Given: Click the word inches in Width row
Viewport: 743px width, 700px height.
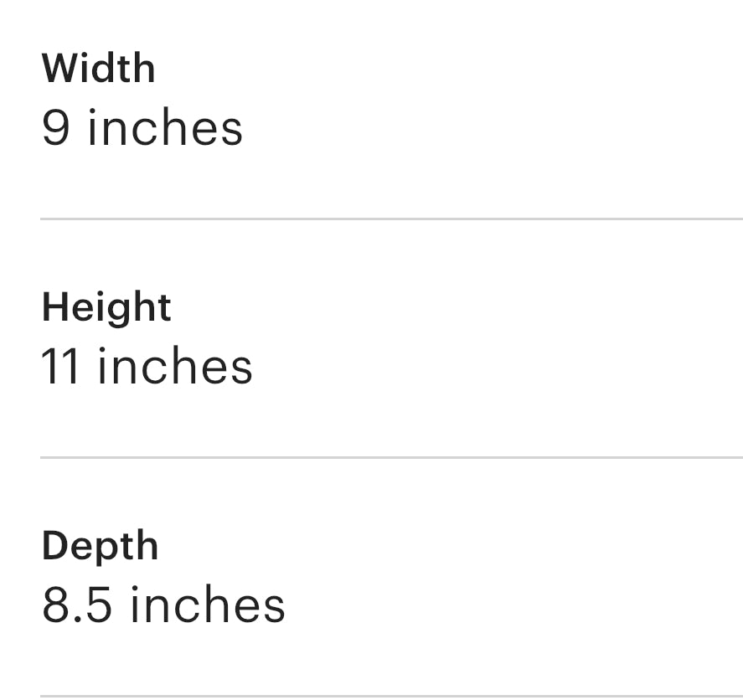Looking at the screenshot, I should [165, 127].
